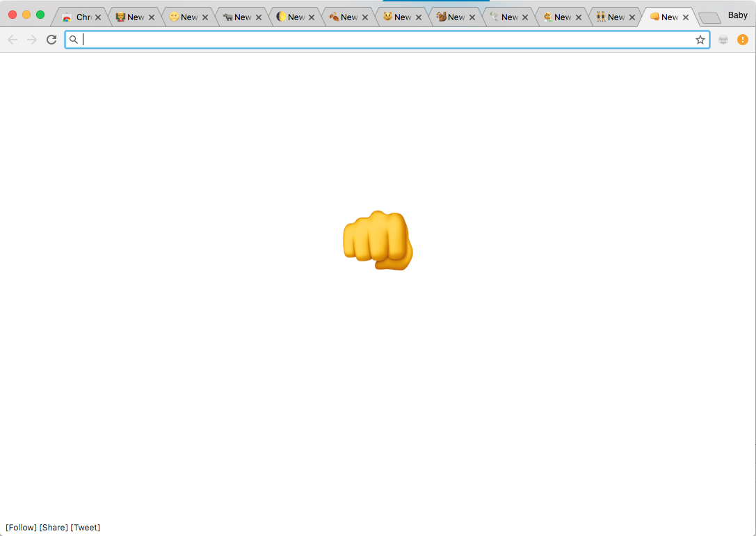756x536 pixels.
Task: Click the fist emoji graphic
Action: [378, 241]
